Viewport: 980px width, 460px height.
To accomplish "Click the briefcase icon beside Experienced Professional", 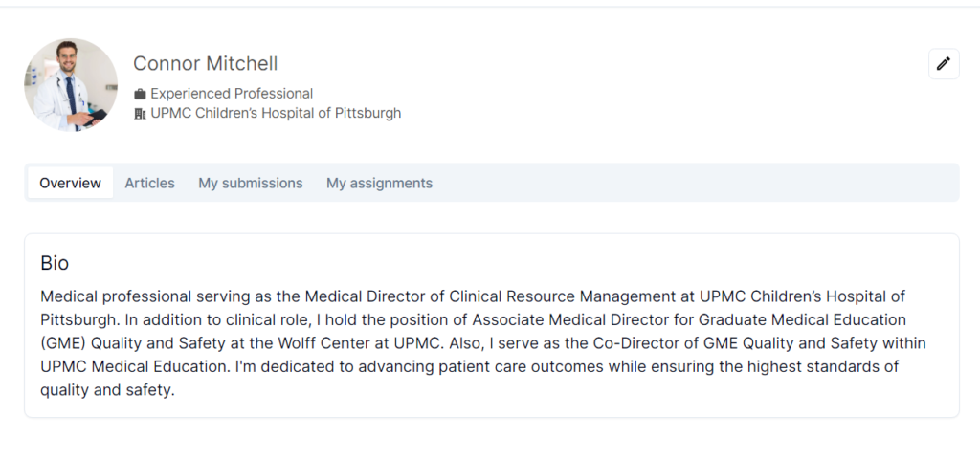I will pyautogui.click(x=140, y=94).
